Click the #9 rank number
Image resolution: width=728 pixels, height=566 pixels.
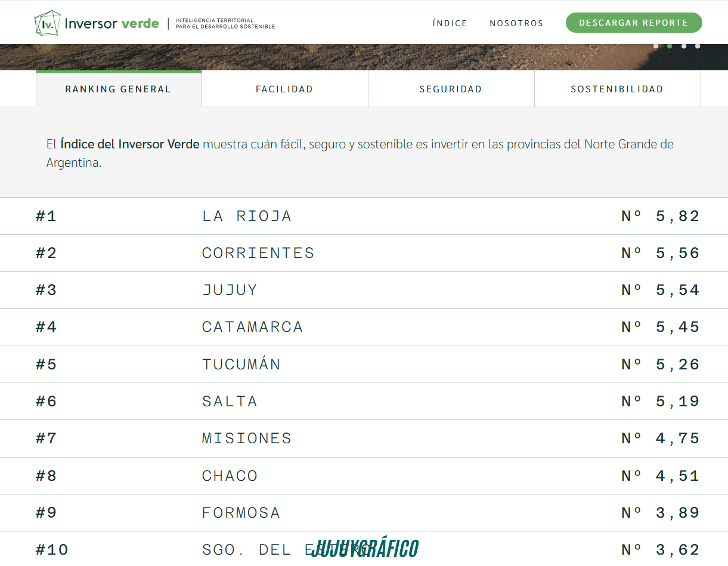coord(46,512)
